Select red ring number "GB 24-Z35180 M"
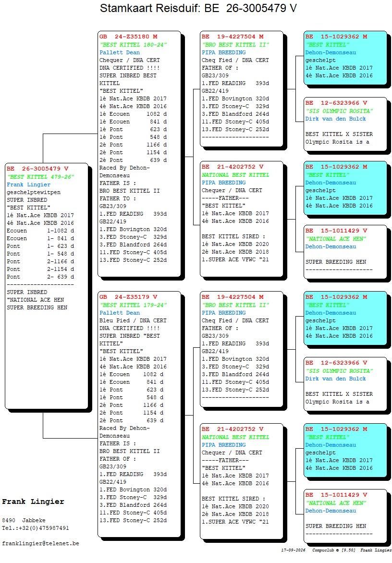The height and width of the screenshot is (563, 392). click(x=129, y=37)
